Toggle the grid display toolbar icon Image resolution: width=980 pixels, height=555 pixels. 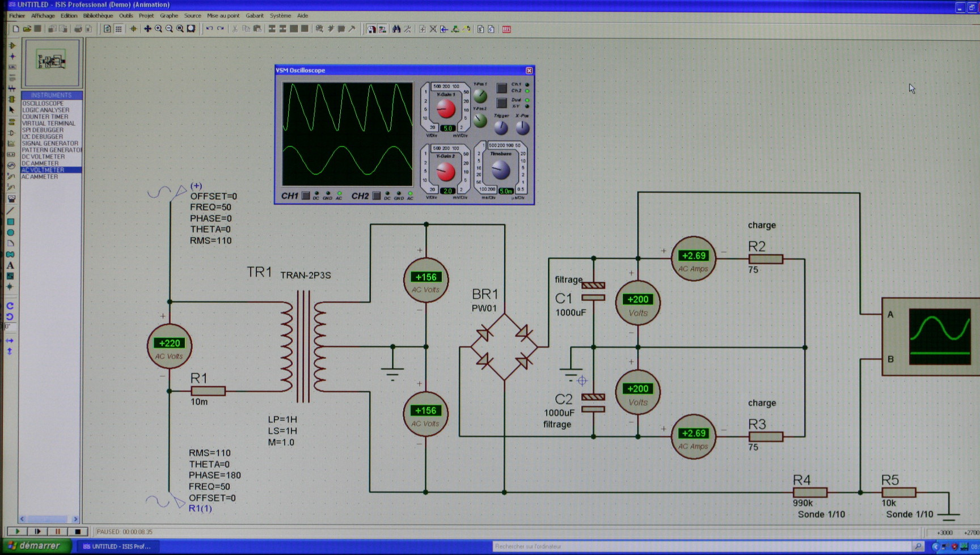(119, 29)
